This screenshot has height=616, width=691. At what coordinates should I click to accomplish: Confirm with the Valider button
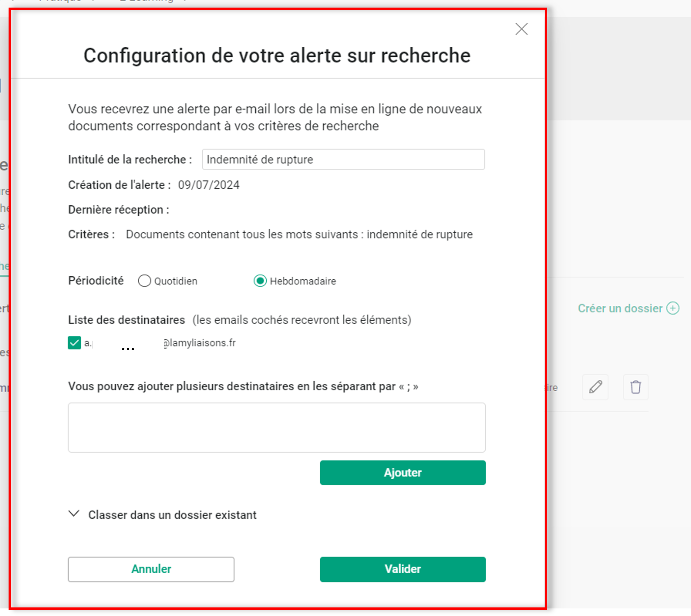(x=403, y=569)
